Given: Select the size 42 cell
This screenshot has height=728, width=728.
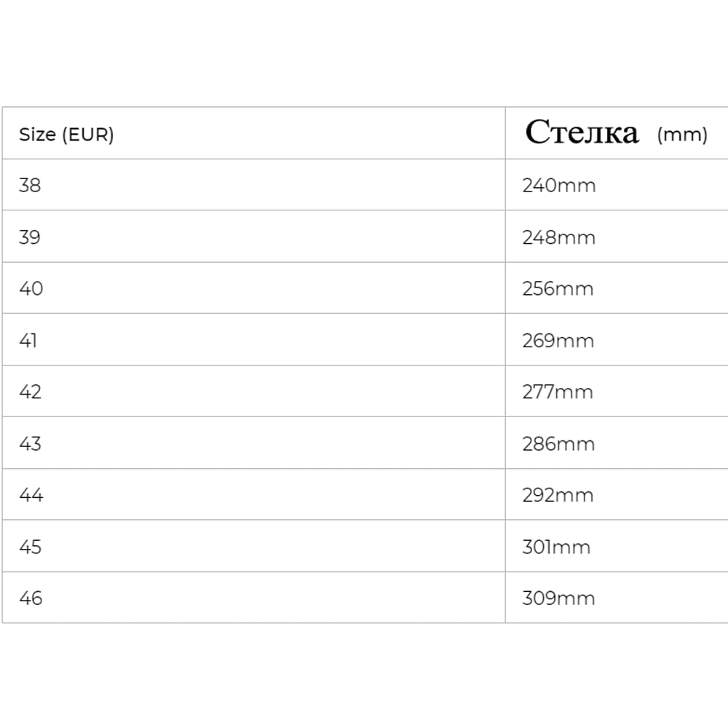Looking at the screenshot, I should click(x=30, y=392).
